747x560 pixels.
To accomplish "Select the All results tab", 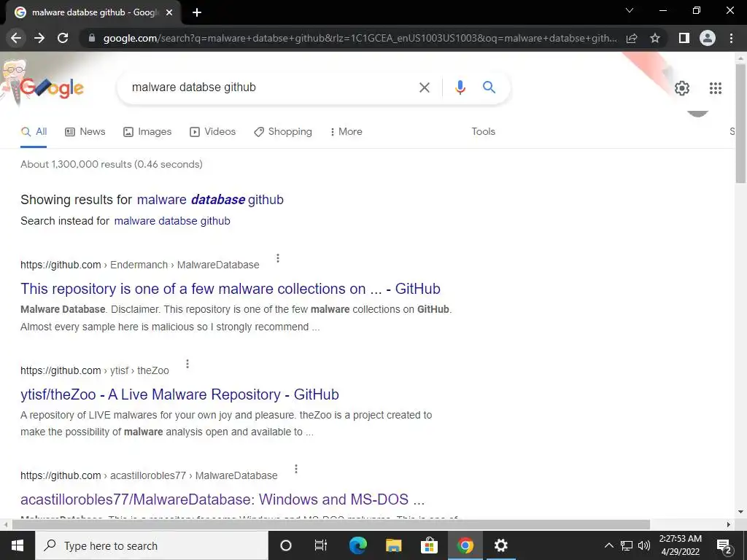I will pos(34,131).
